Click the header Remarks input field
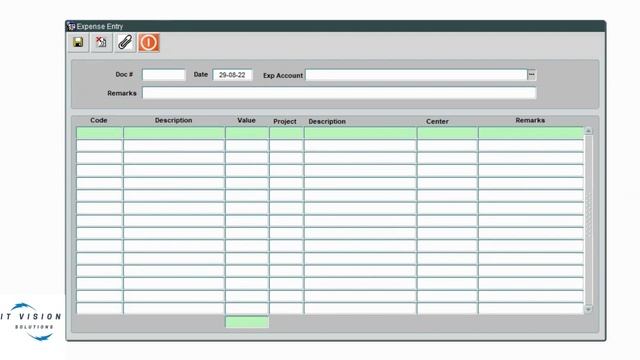Image resolution: width=640 pixels, height=360 pixels. [x=339, y=93]
